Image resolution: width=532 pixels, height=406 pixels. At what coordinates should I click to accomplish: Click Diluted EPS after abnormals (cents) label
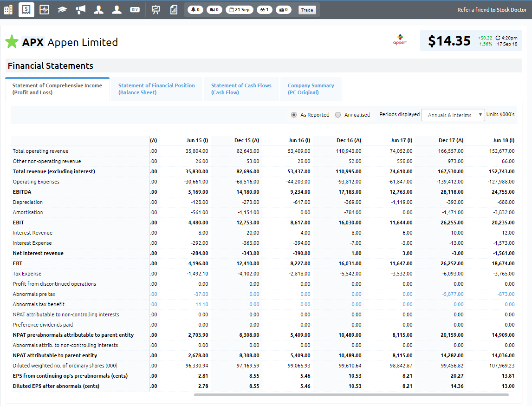point(56,386)
